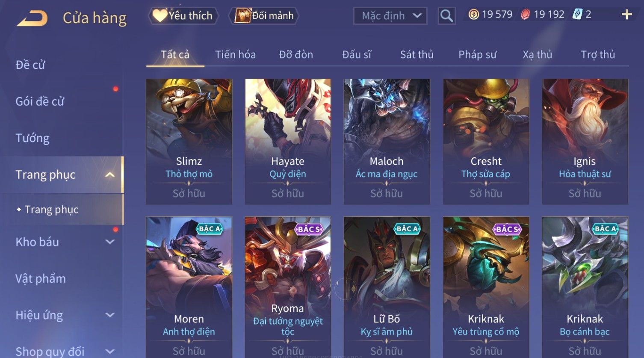Go to Tướng in the sidebar
Viewport: 644px width, 358px height.
point(32,138)
